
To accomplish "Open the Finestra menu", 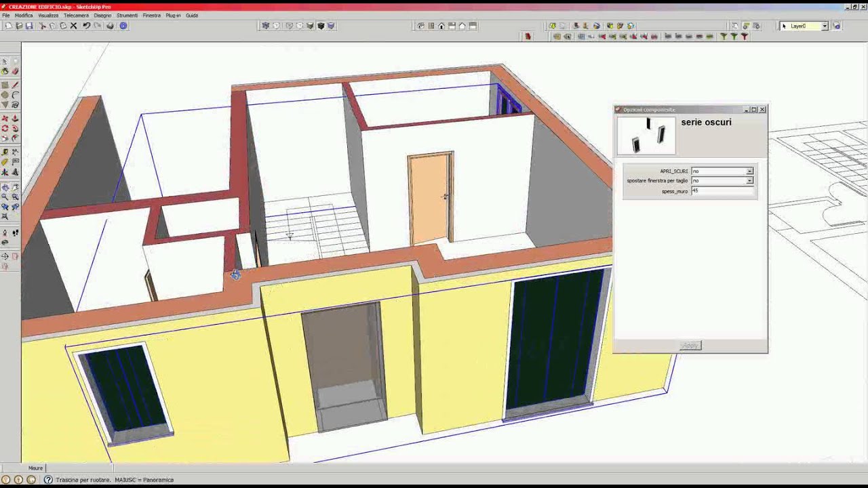I will (151, 15).
